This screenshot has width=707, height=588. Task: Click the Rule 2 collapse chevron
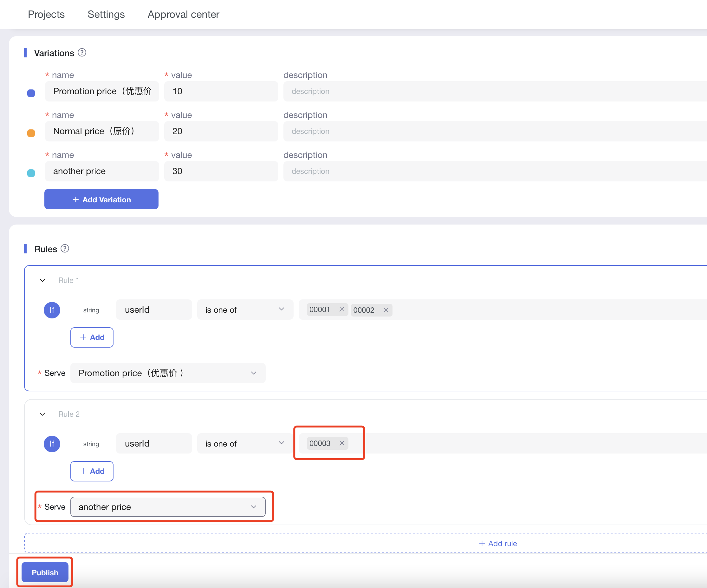[42, 414]
